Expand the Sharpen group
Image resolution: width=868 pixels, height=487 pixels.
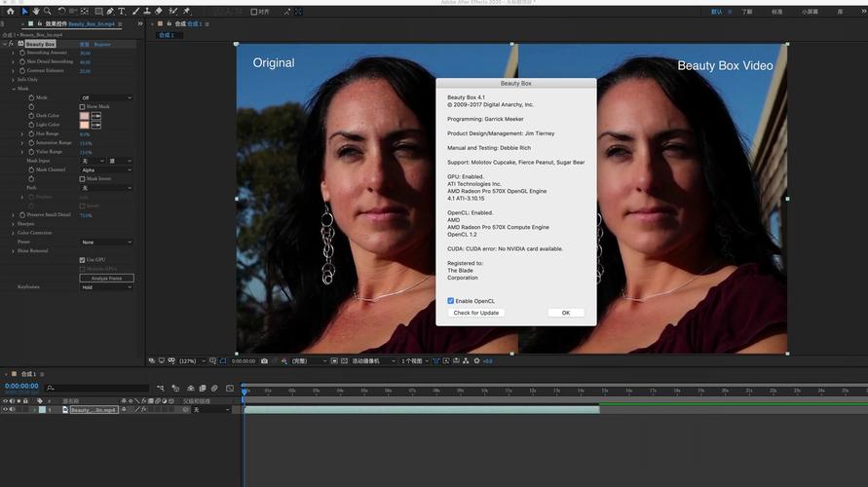pos(14,224)
